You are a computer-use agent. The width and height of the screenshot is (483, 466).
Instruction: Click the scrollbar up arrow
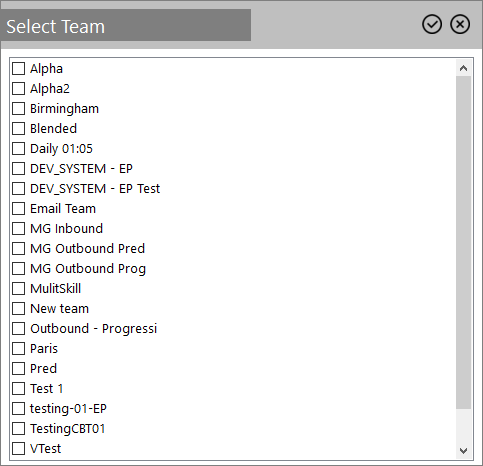pyautogui.click(x=463, y=68)
